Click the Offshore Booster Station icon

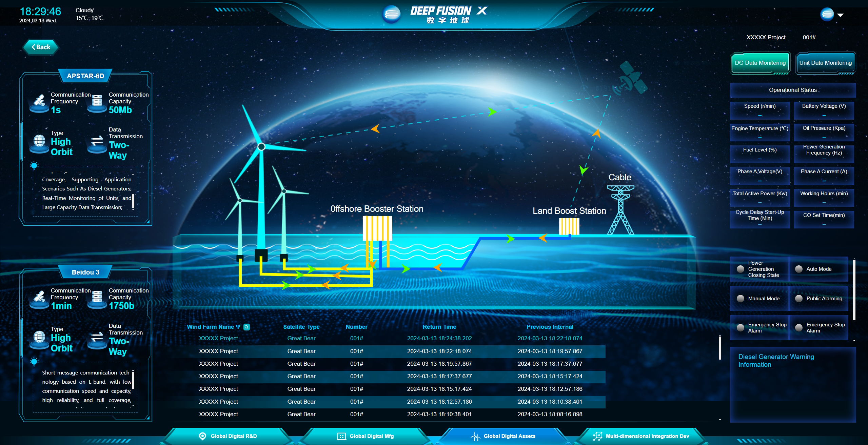[x=377, y=228]
